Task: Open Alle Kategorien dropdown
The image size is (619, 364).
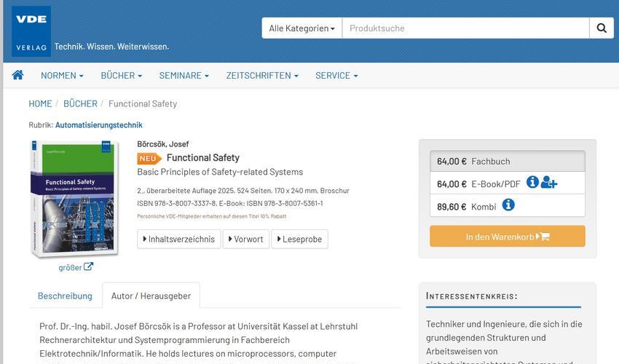Action: click(302, 28)
